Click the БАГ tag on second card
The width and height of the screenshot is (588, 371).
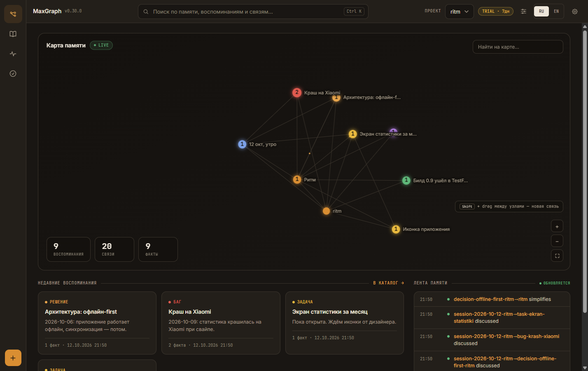pyautogui.click(x=175, y=302)
